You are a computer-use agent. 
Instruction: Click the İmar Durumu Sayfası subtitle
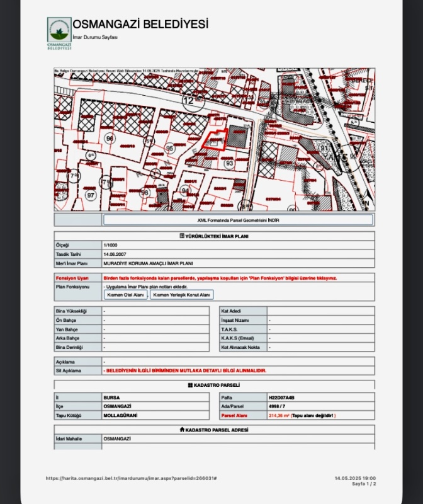tap(95, 37)
